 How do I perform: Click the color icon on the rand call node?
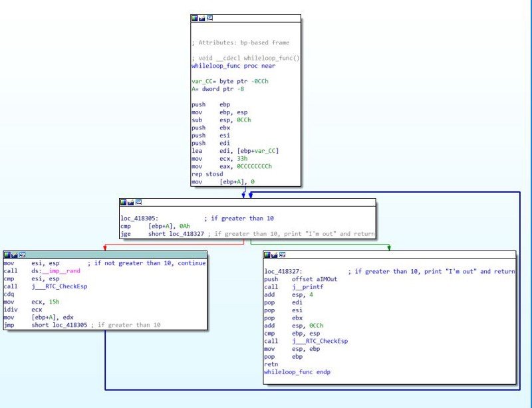7,255
